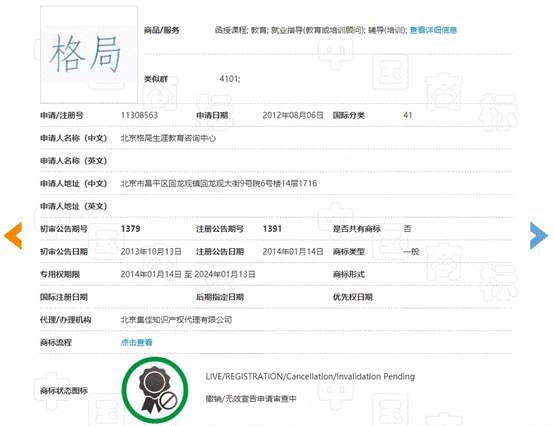The width and height of the screenshot is (553, 426).
Task: Go to next record with blue arrow
Action: point(539,236)
